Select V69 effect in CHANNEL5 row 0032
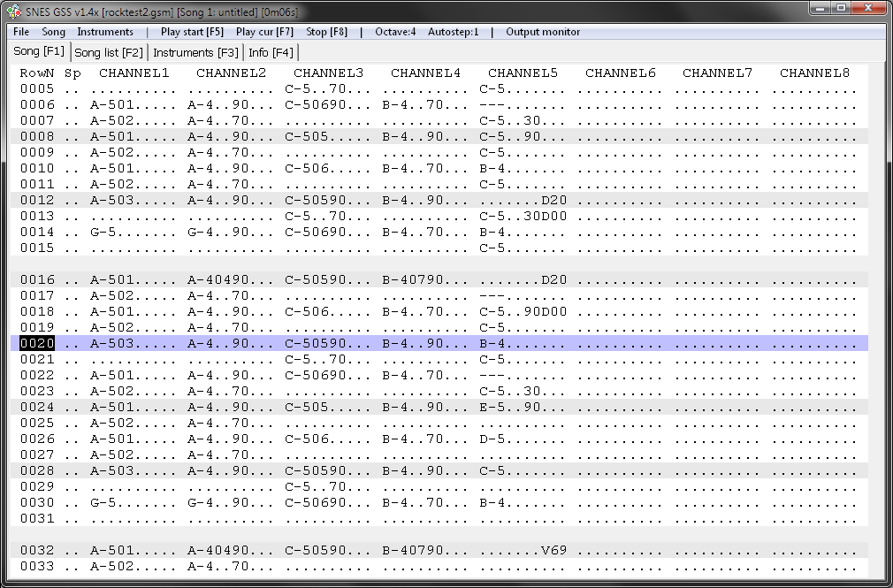 point(554,550)
